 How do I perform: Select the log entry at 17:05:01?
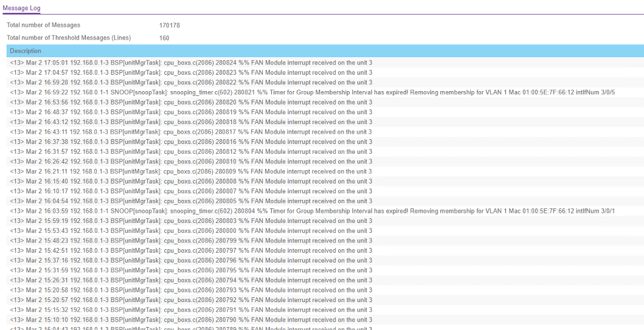[191, 63]
